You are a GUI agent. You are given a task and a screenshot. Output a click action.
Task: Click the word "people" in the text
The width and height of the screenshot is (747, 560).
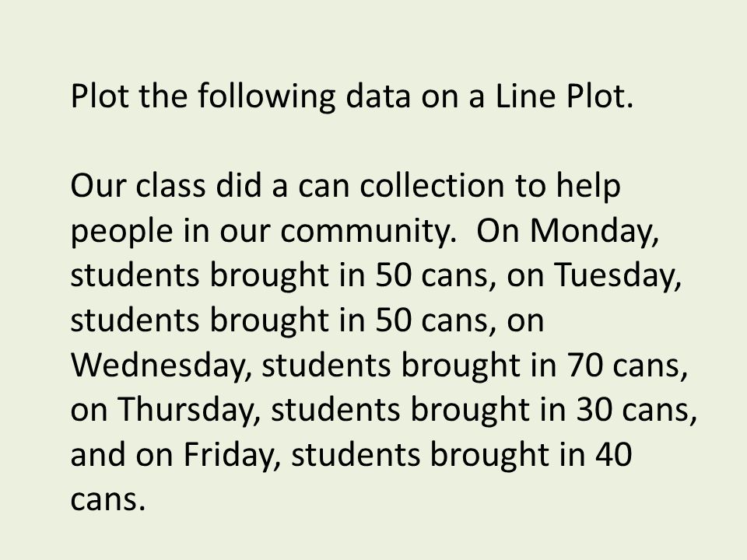121,230
